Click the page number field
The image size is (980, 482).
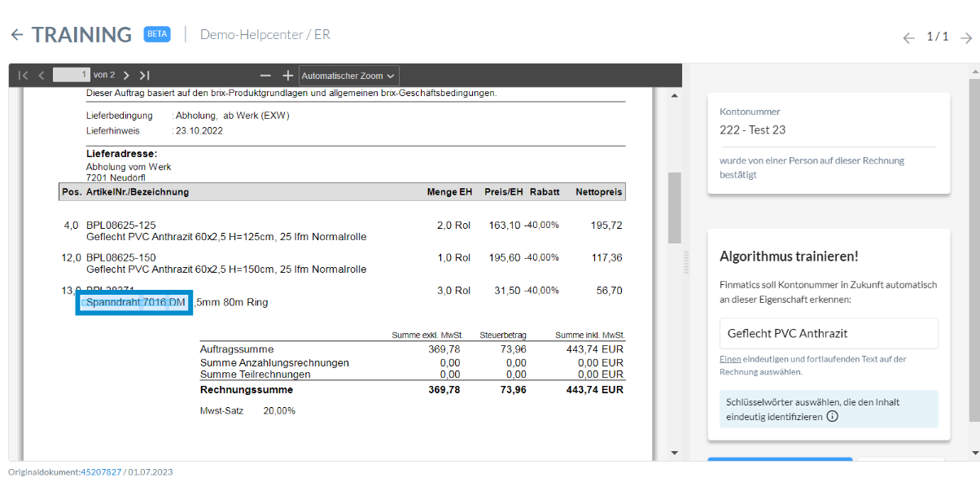point(71,75)
